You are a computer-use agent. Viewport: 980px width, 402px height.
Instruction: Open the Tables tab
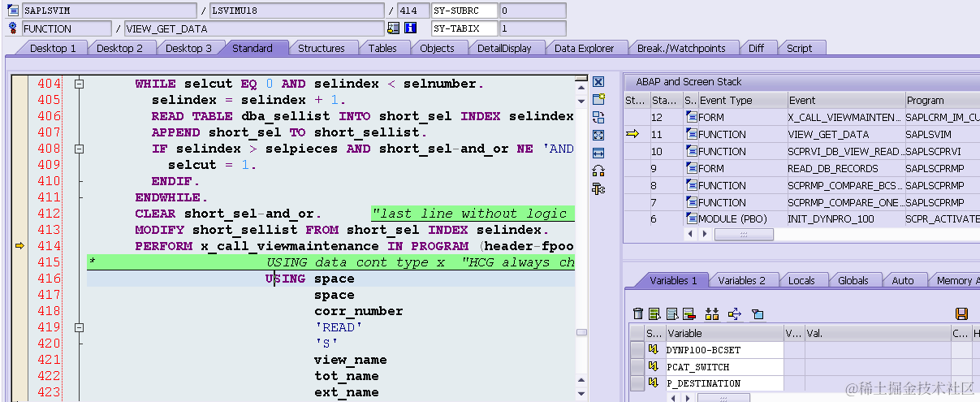click(x=382, y=48)
